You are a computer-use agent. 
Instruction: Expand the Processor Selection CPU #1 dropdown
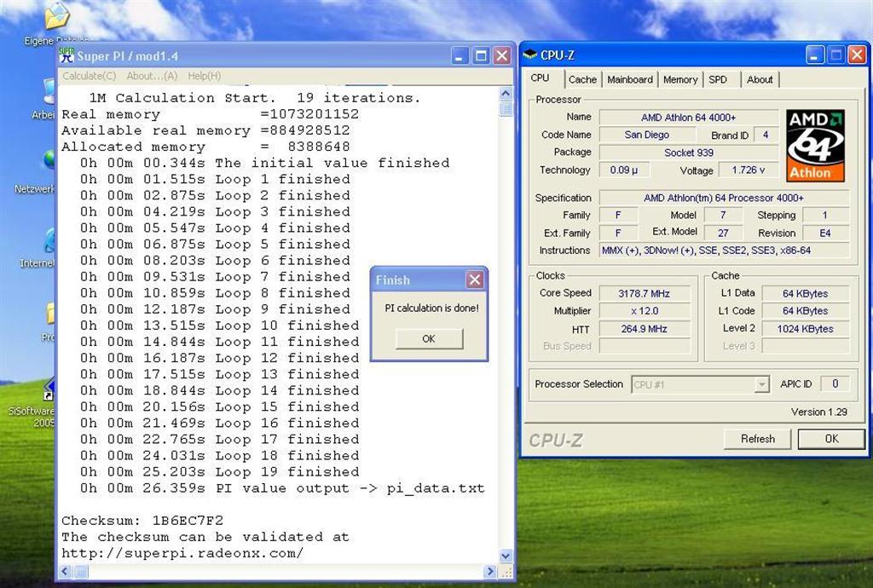point(761,384)
